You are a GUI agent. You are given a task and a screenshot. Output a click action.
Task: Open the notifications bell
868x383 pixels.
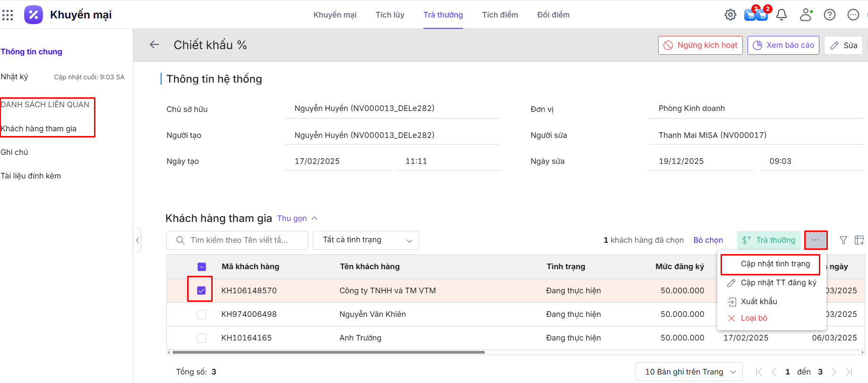coord(782,15)
